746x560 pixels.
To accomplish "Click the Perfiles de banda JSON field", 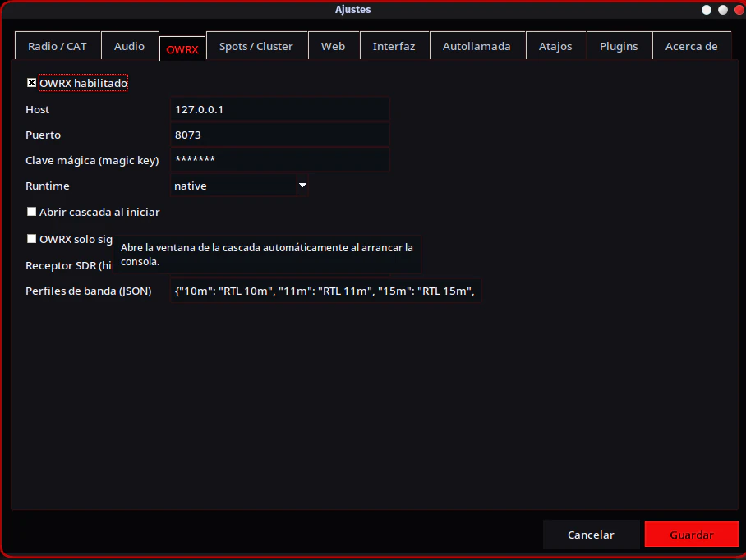I will [325, 291].
